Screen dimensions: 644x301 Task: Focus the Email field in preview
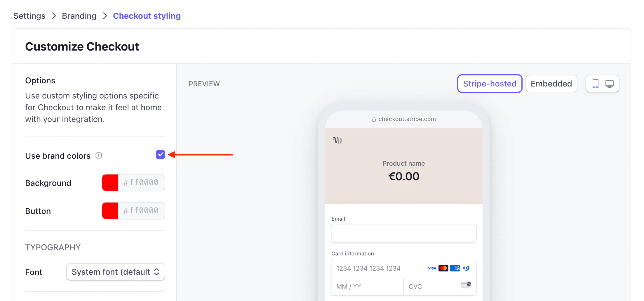(403, 233)
